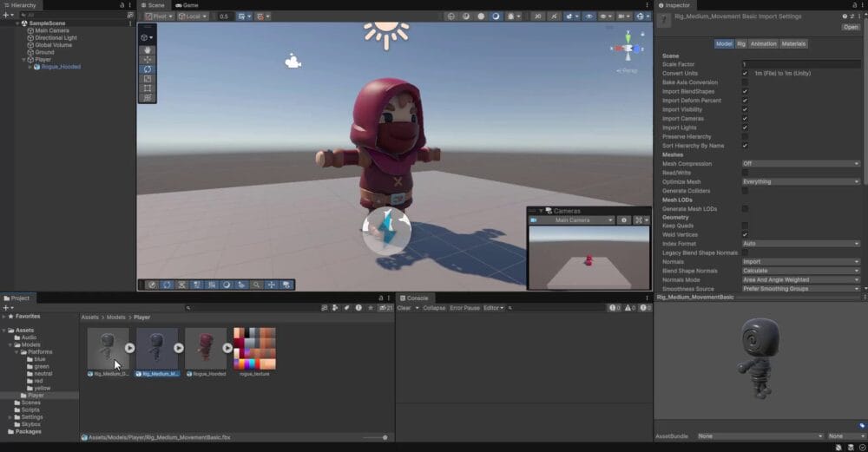Screen dimensions: 868x452
Task: Click the Camera overlay info icon
Action: click(624, 220)
